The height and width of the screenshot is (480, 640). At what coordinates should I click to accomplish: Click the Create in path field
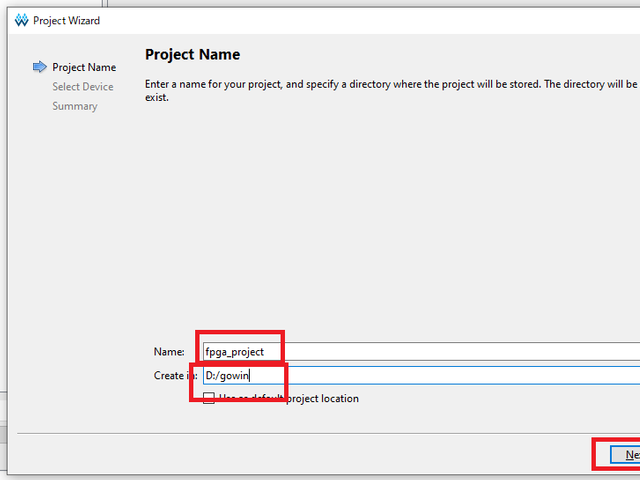pyautogui.click(x=450, y=376)
